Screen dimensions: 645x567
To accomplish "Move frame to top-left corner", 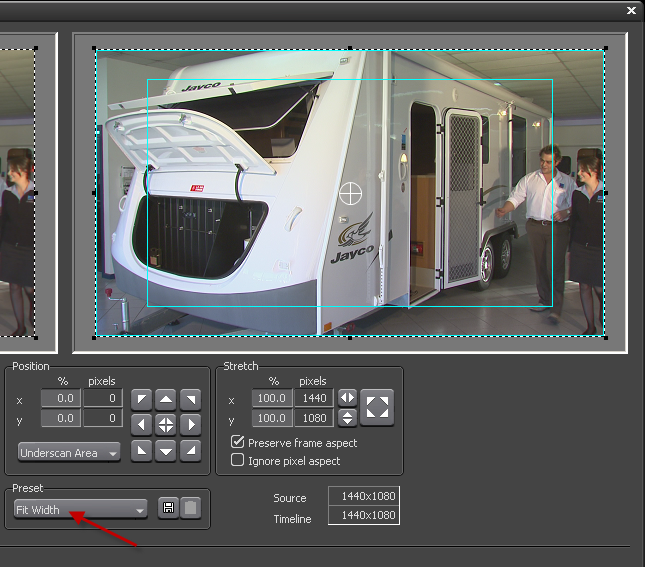I will [142, 400].
